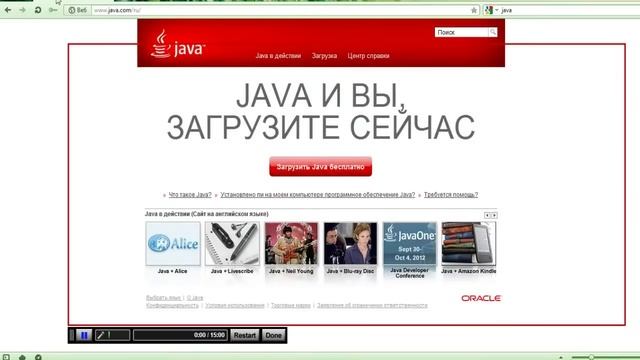Adjust the zoom slider in status bar
Screen dimensions: 640x360
(x=591, y=357)
